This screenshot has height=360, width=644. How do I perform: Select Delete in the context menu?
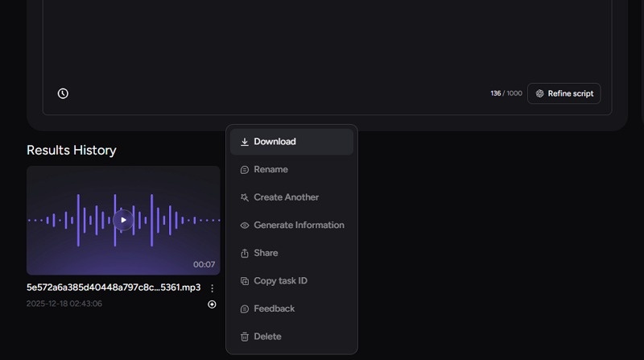[x=291, y=337]
